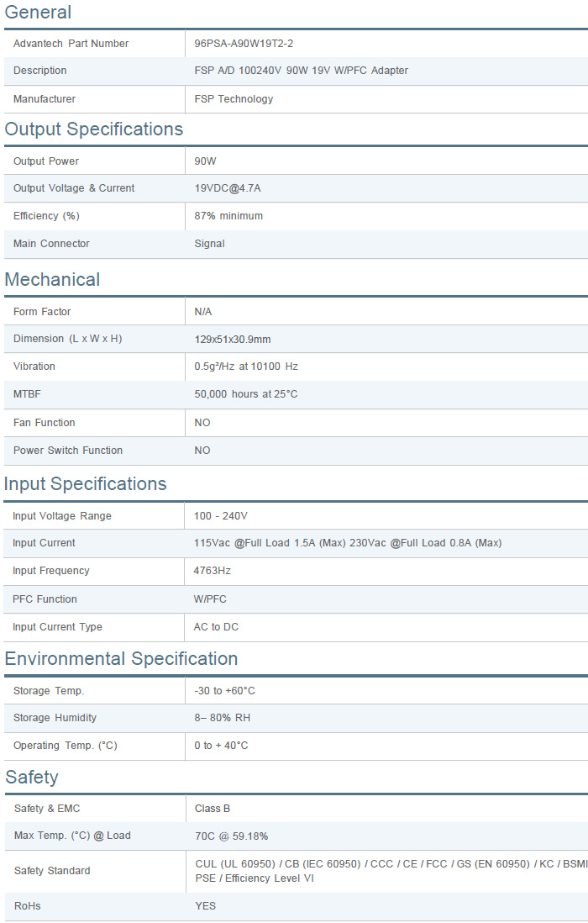Click the Mechanical section heading
588x923 pixels.
click(x=52, y=280)
